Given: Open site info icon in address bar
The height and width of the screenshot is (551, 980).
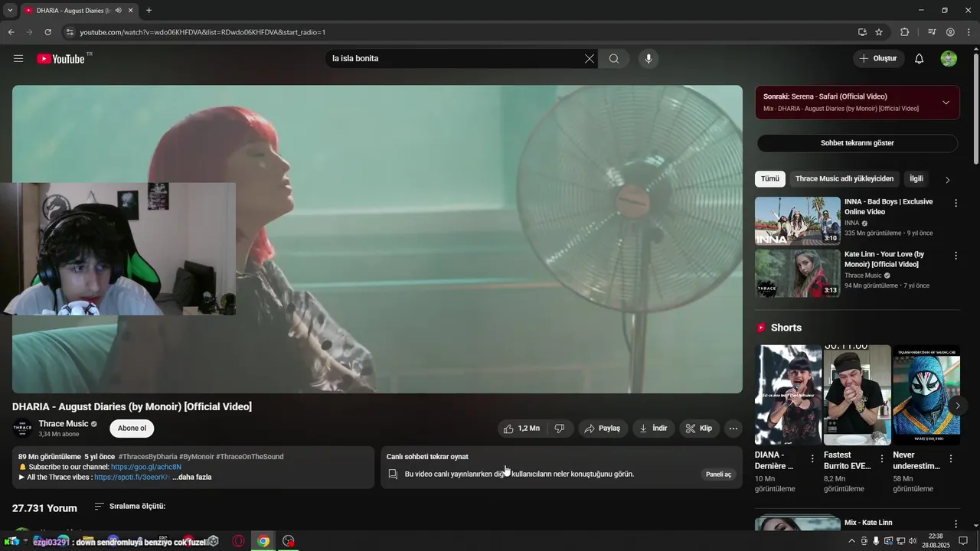Looking at the screenshot, I should coord(70,32).
